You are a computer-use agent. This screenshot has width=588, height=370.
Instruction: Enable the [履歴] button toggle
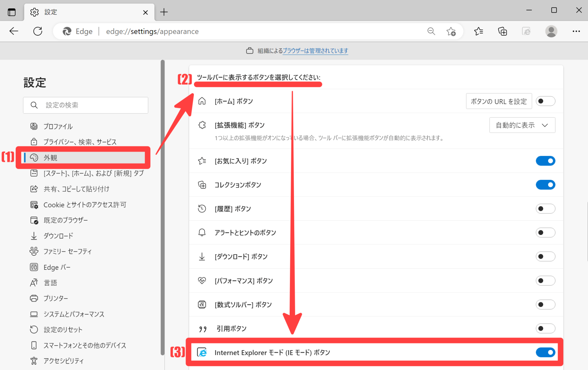[545, 209]
